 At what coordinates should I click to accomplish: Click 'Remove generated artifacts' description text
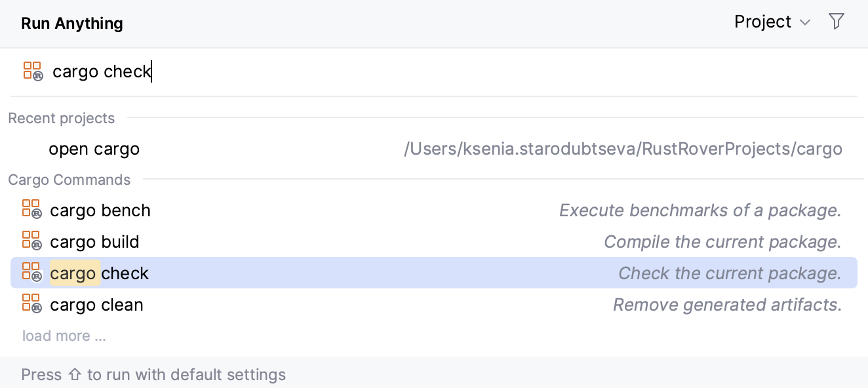tap(726, 305)
